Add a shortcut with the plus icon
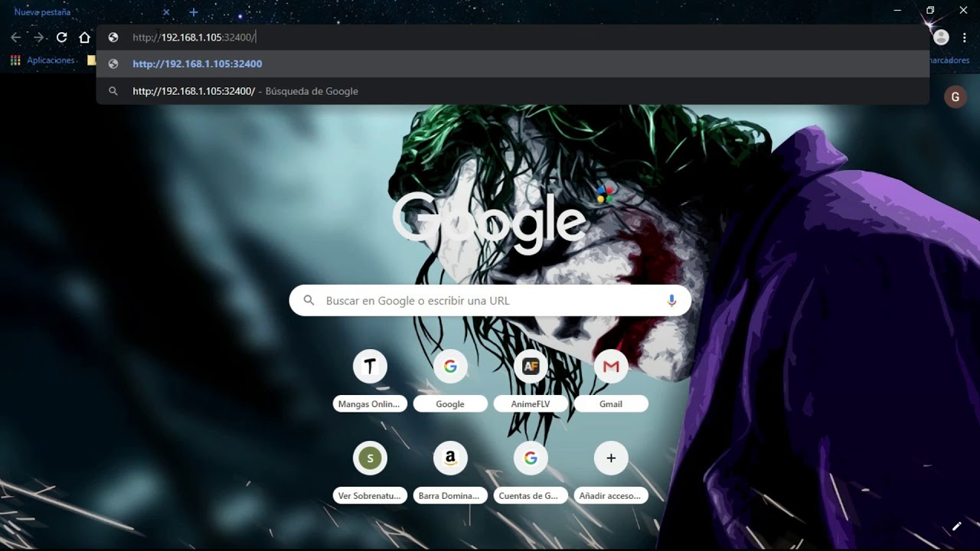 611,459
